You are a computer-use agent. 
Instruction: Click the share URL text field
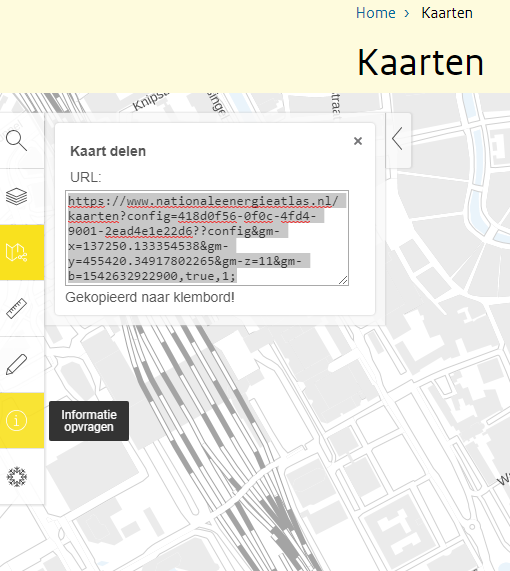tap(207, 238)
